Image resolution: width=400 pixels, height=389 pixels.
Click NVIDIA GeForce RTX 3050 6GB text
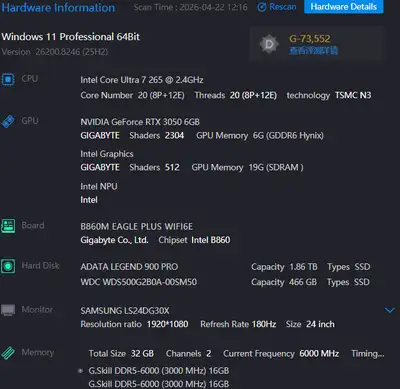[140, 122]
